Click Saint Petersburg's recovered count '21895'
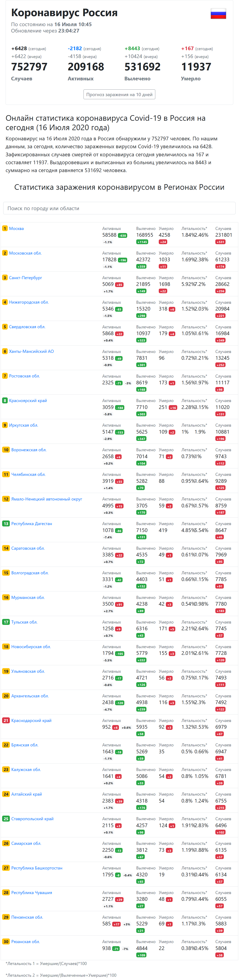Screen dimensions: 239x980 pyautogui.click(x=143, y=284)
